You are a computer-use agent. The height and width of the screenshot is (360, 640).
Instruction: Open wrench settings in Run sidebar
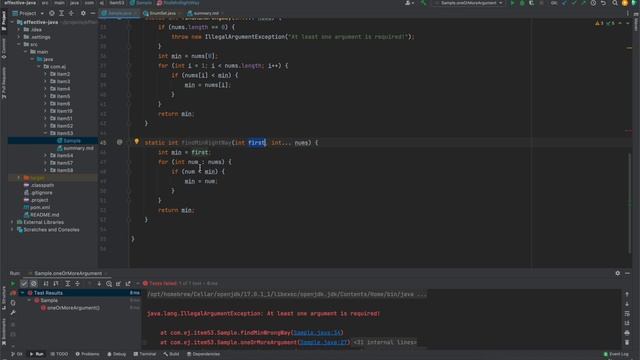coord(13,313)
